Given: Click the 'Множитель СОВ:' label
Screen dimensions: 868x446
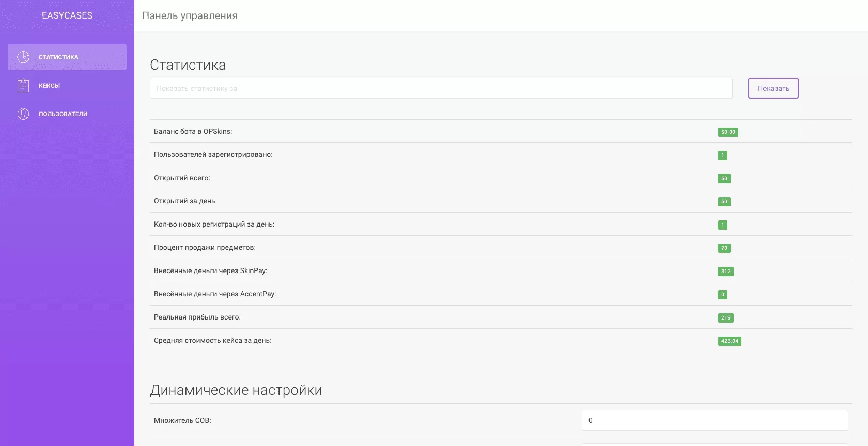Looking at the screenshot, I should pos(183,421).
